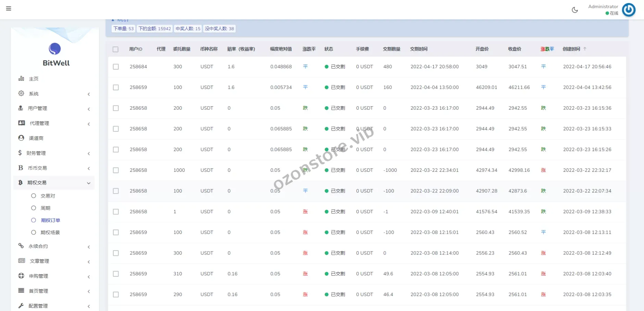Click the hamburger menu icon

coord(9,9)
